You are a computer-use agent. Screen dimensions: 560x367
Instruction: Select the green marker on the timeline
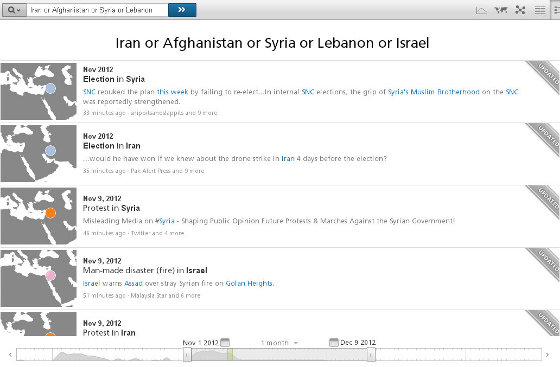coord(230,355)
